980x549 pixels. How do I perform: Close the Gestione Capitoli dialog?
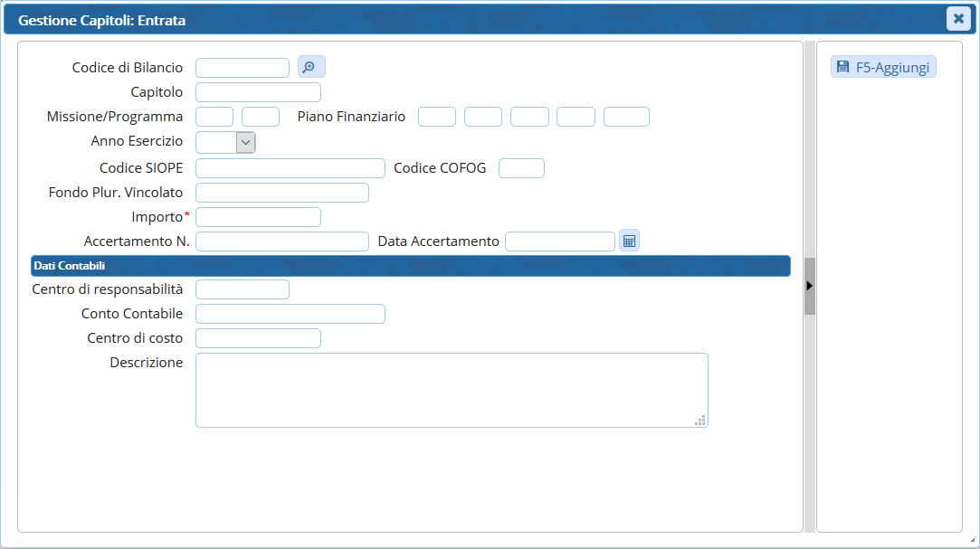(958, 19)
